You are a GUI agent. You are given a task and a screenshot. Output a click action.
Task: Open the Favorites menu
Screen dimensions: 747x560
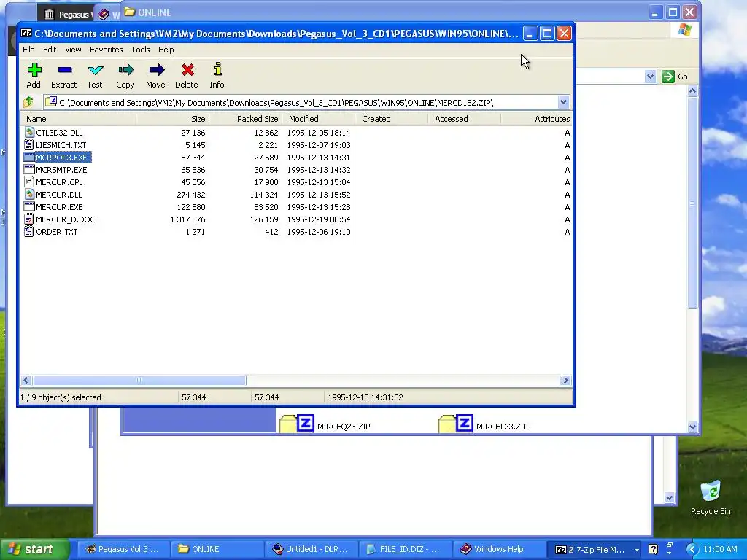point(107,50)
